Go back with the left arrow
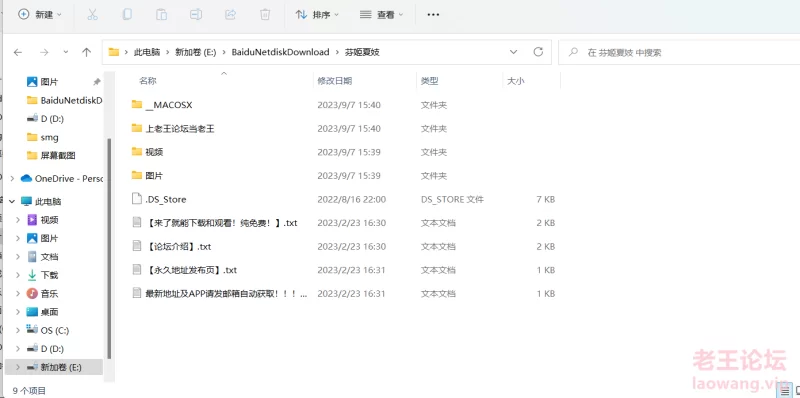The width and height of the screenshot is (800, 398). pyautogui.click(x=18, y=52)
